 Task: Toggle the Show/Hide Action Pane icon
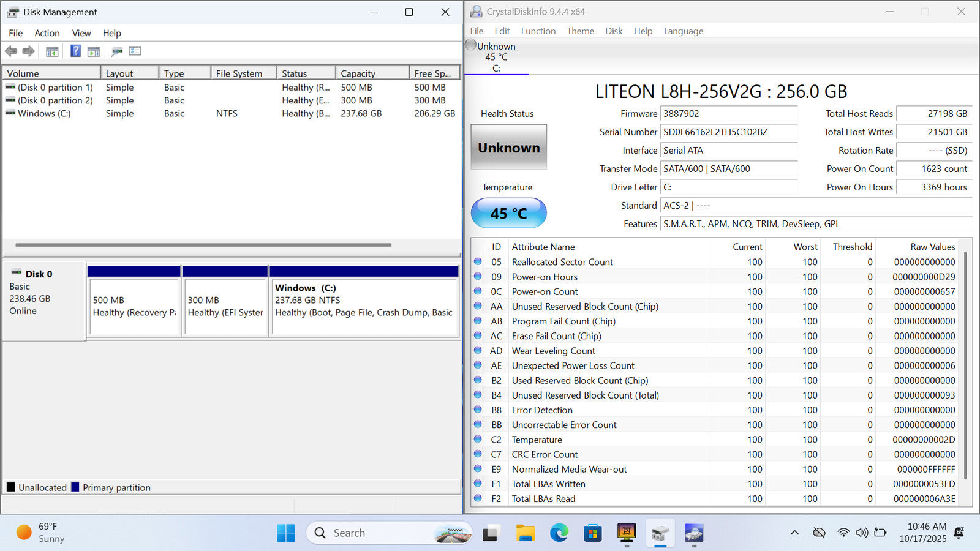(94, 51)
